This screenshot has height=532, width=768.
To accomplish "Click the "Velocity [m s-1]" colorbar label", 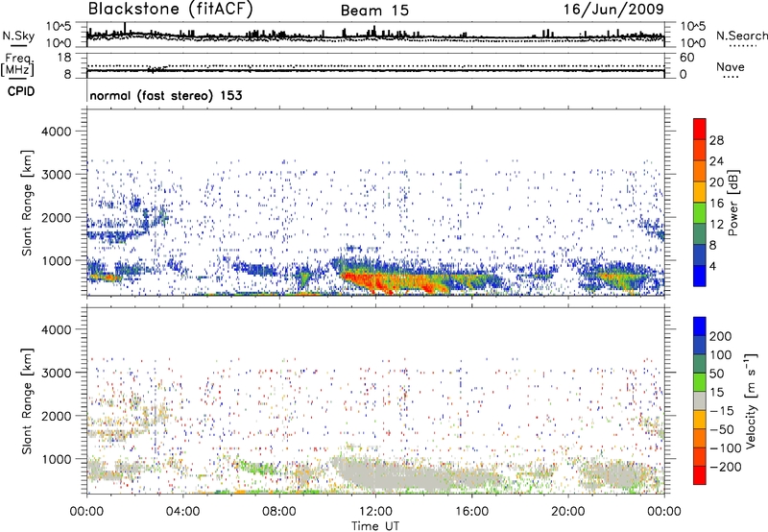I will coord(751,400).
